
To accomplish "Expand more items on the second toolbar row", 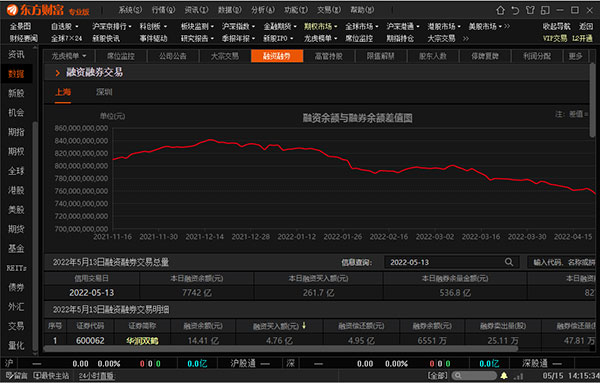I will [x=466, y=39].
